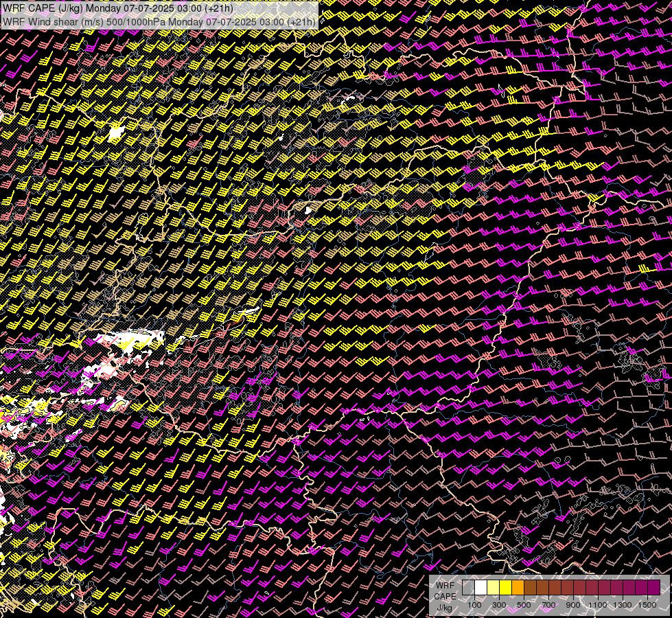
Task: Click the 700 legend label
Action: (x=548, y=605)
